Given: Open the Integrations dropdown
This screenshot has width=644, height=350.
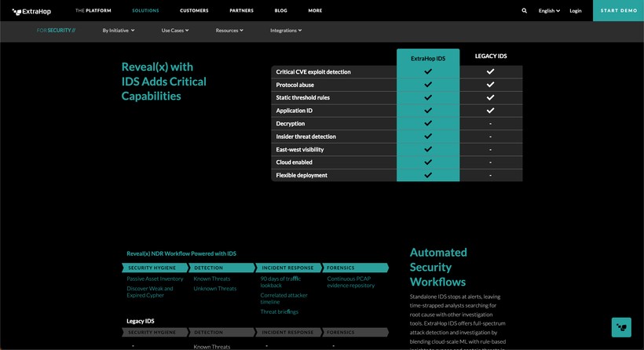Looking at the screenshot, I should click(286, 31).
